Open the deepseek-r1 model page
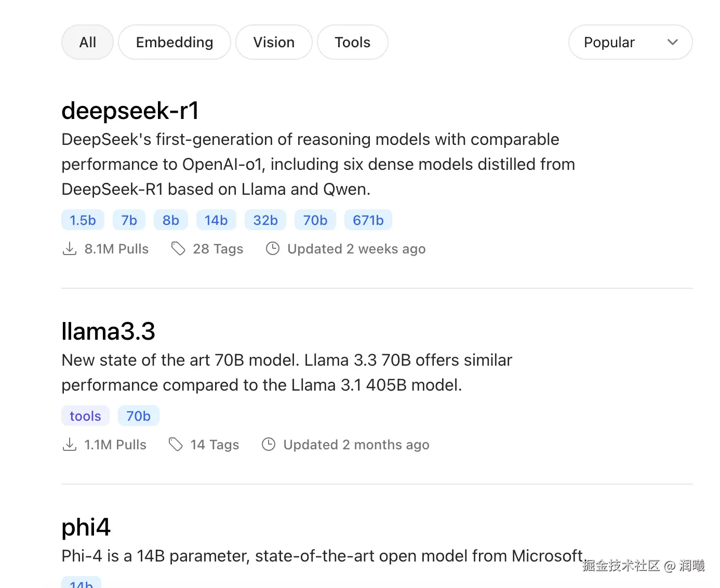 130,111
